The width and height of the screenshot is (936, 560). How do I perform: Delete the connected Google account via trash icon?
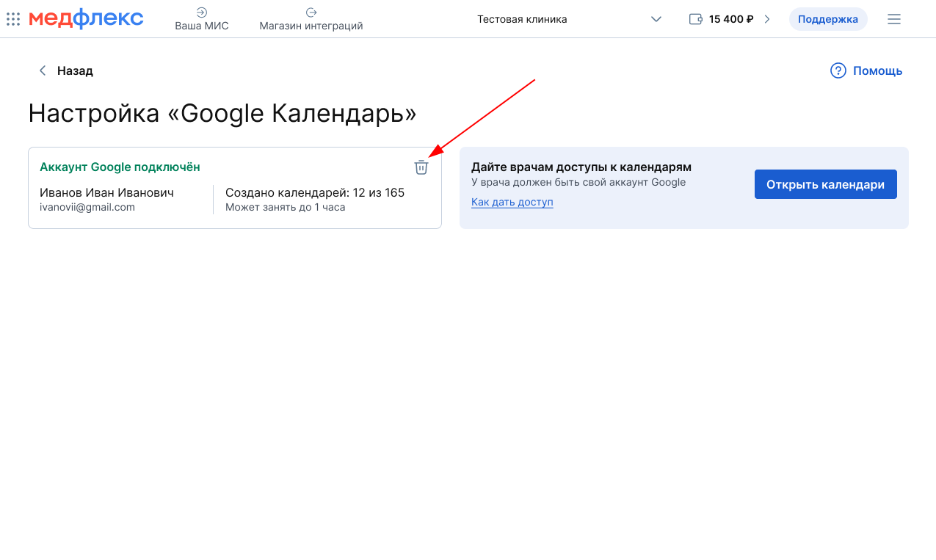click(x=421, y=167)
